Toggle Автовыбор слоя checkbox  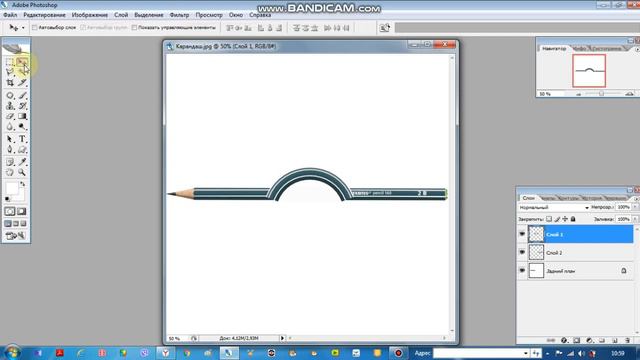[35, 27]
